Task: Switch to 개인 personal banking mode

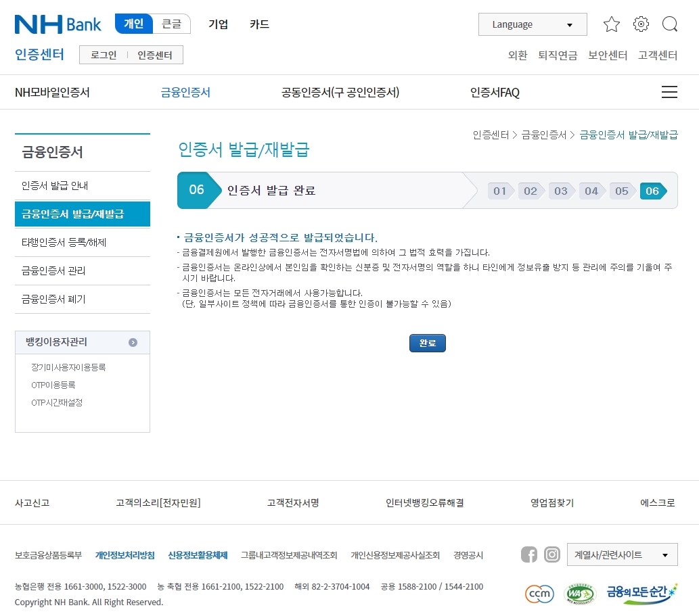Action: tap(133, 23)
